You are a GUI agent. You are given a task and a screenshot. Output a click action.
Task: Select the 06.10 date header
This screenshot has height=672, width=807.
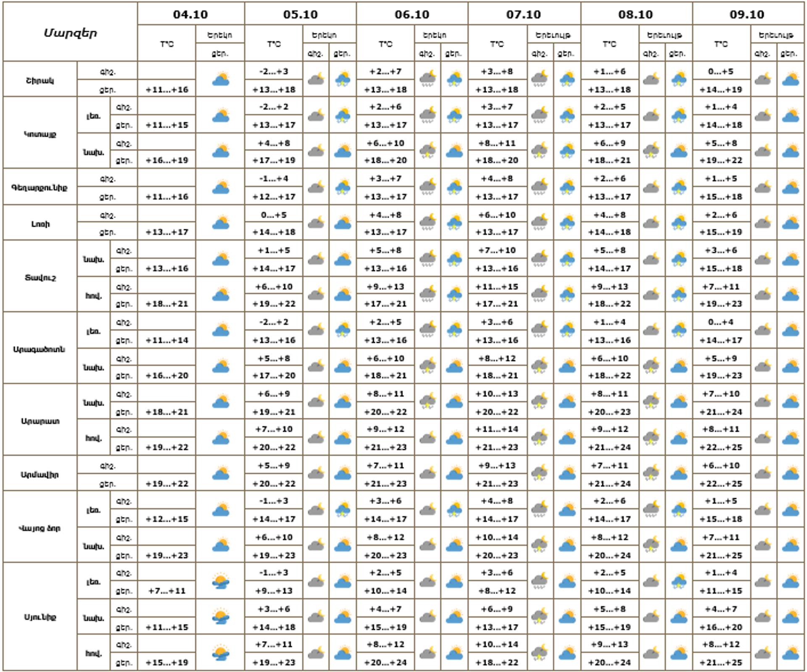pyautogui.click(x=412, y=14)
